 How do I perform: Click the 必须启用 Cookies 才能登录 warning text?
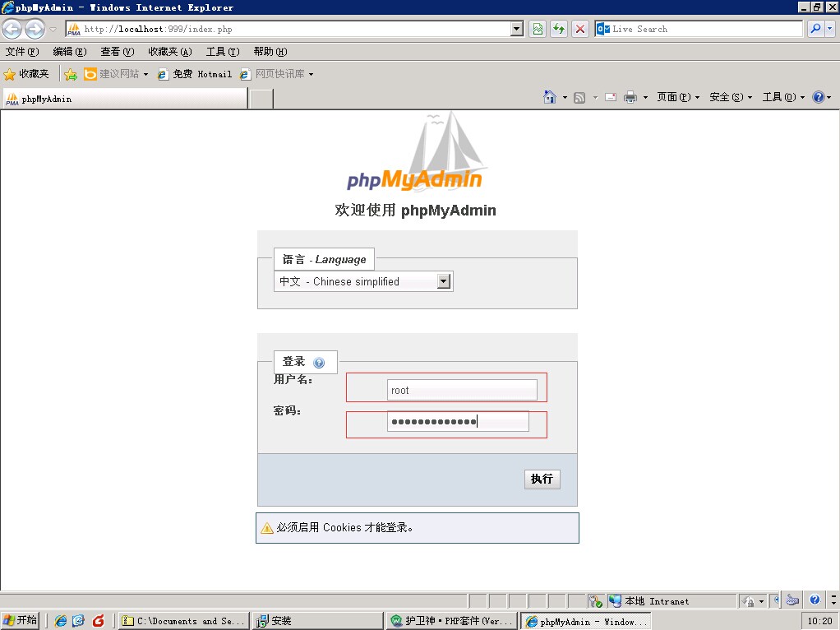tap(344, 527)
